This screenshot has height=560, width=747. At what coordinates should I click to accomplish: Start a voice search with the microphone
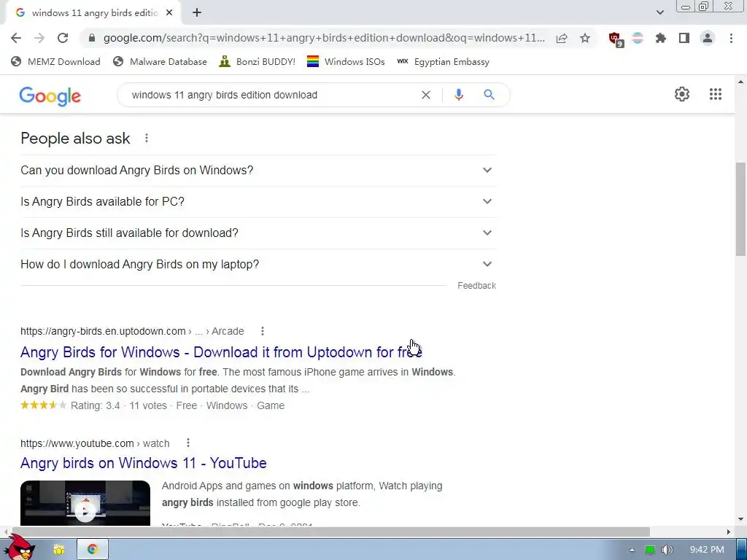[458, 95]
